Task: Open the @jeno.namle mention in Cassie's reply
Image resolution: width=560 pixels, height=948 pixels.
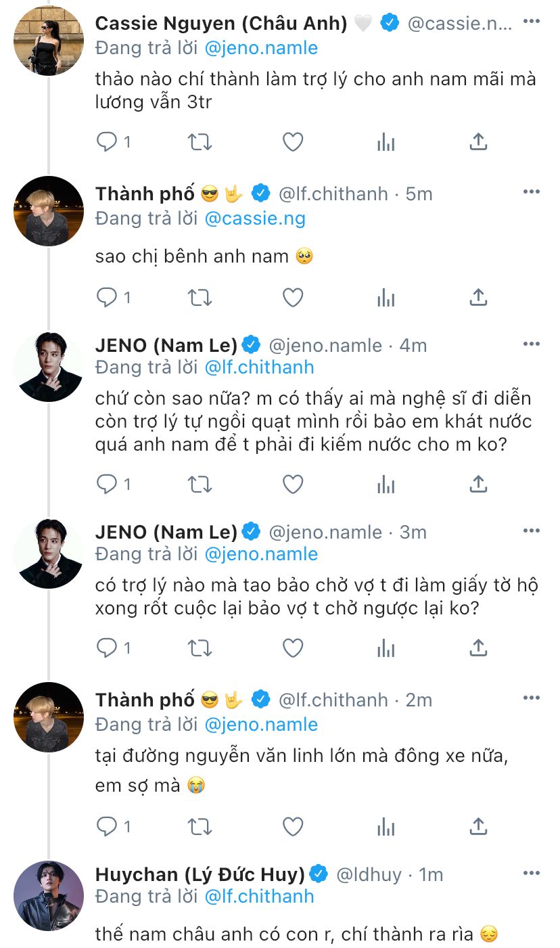Action: coord(260,48)
